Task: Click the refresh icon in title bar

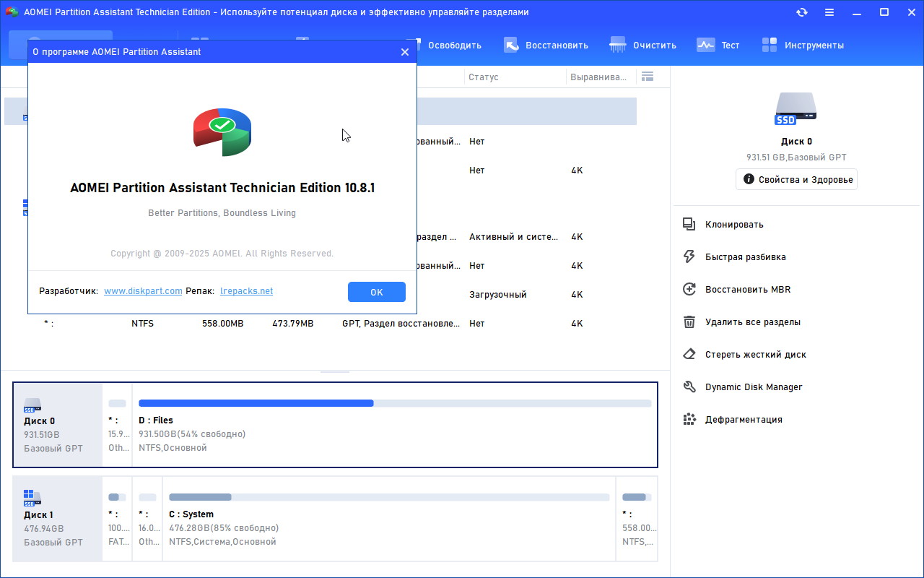Action: coord(802,12)
